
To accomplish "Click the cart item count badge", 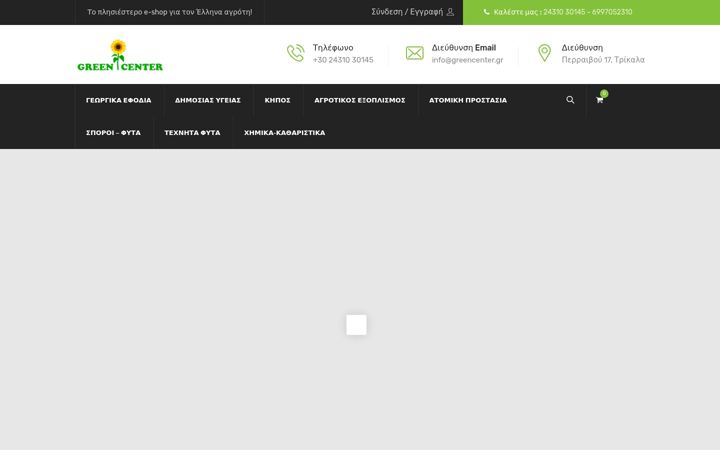I will 604,94.
